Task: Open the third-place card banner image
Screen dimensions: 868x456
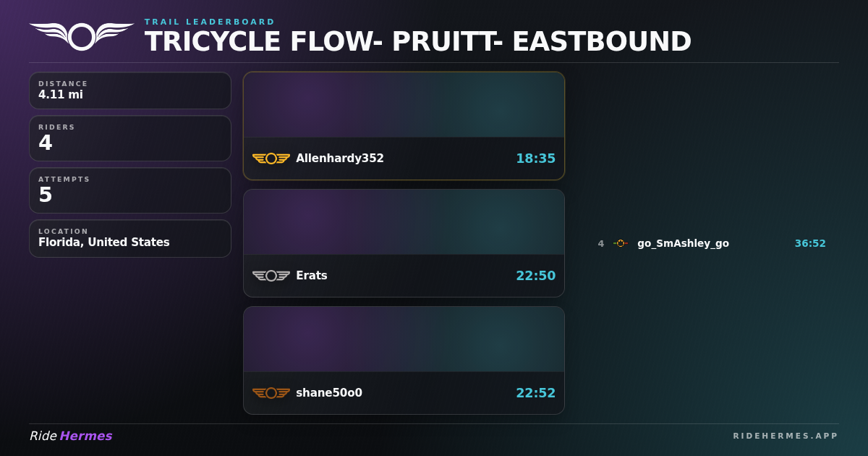Action: (x=404, y=339)
